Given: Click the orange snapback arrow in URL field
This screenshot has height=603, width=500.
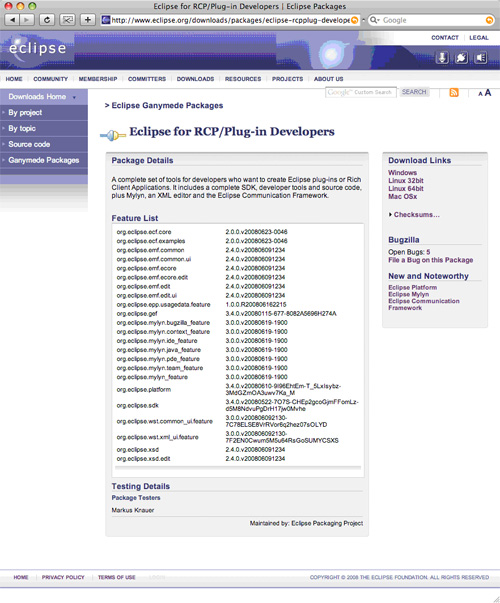Looking at the screenshot, I should click(354, 20).
